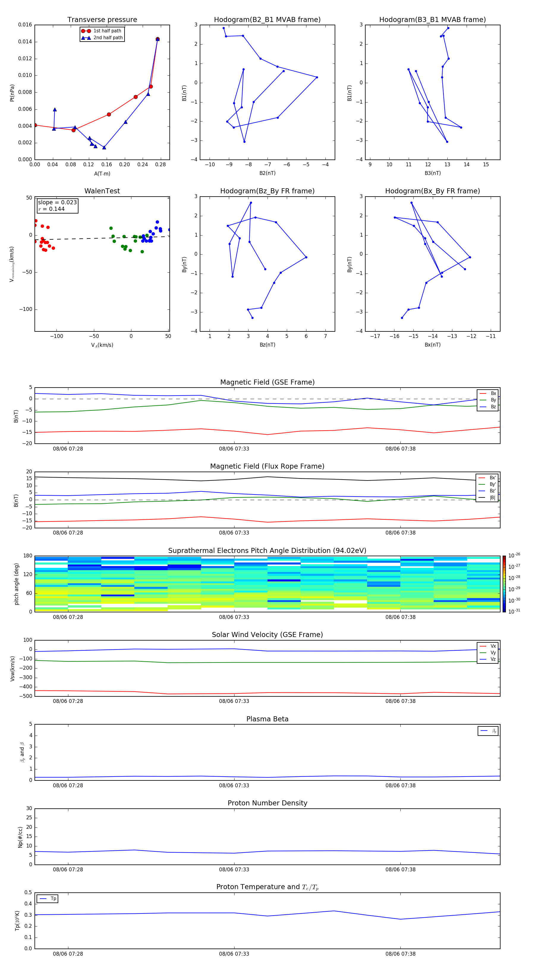Image resolution: width=535 pixels, height=980 pixels.
Task: Click the "Proton Number Density" title
Action: 267,803
